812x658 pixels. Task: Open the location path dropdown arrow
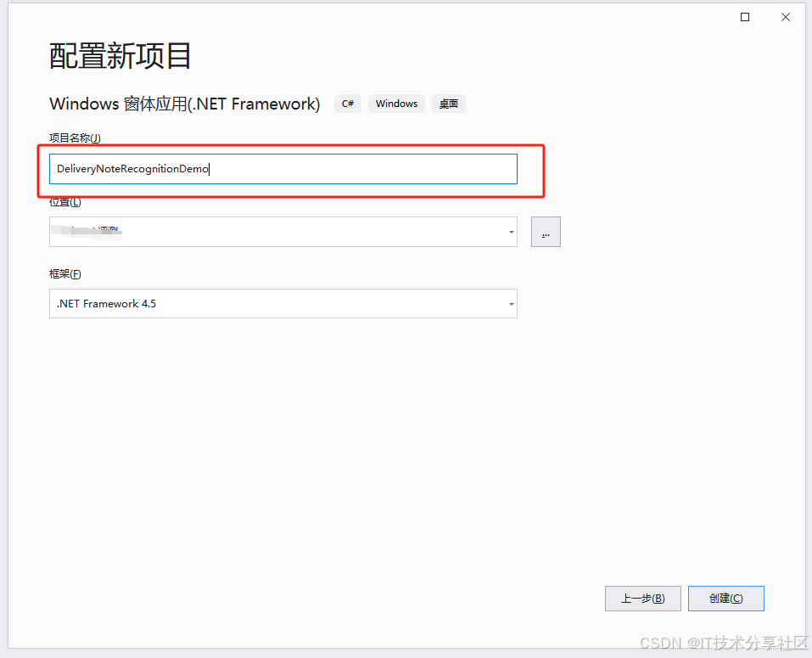pyautogui.click(x=511, y=232)
